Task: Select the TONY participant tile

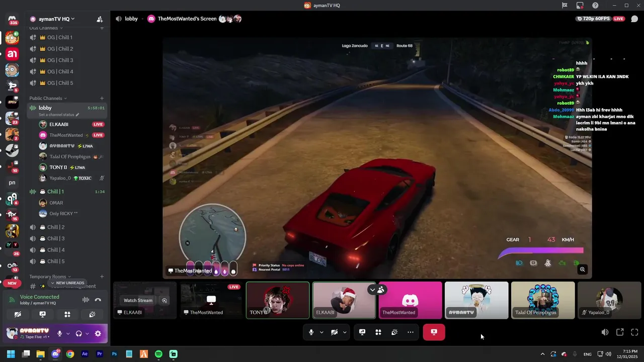Action: pyautogui.click(x=278, y=300)
